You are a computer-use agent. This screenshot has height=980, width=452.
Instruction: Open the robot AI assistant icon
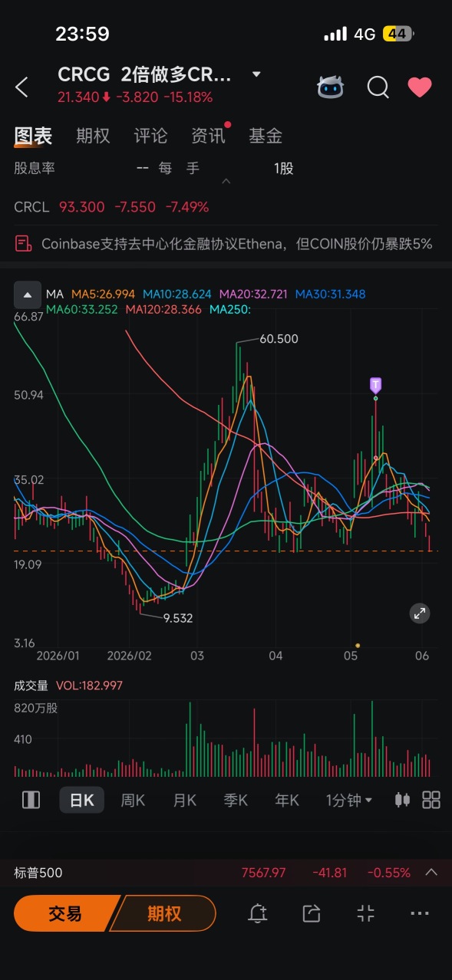coord(331,87)
